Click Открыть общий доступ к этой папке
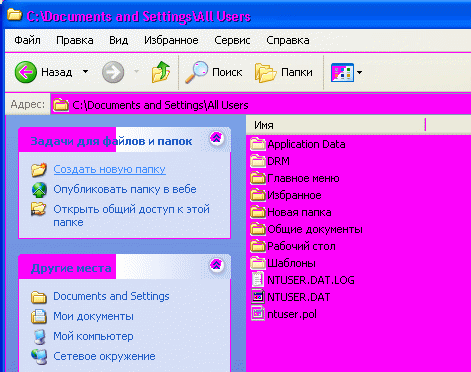 (132, 216)
